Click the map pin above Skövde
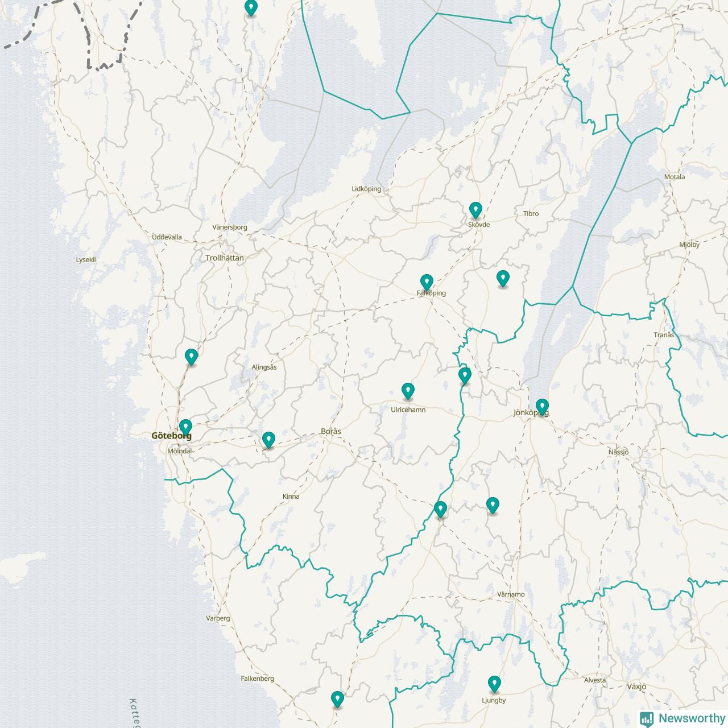 point(475,210)
